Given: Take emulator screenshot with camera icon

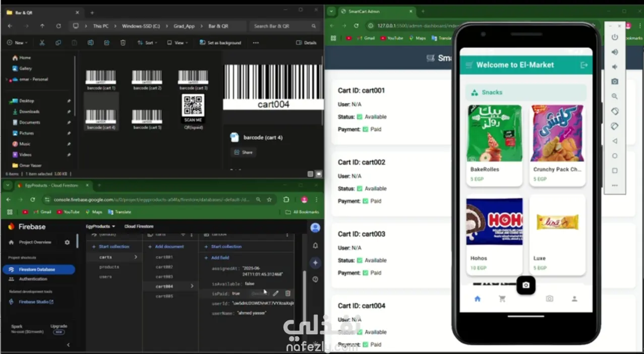Looking at the screenshot, I should click(x=615, y=81).
